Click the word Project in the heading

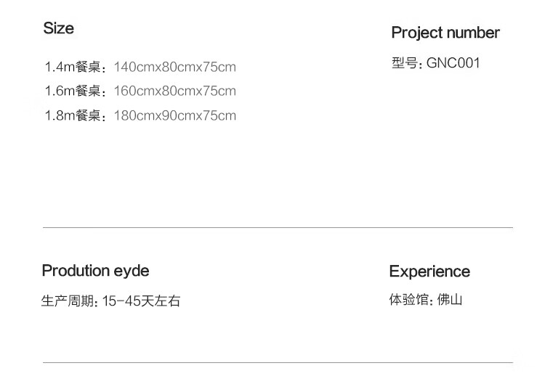[x=416, y=33]
